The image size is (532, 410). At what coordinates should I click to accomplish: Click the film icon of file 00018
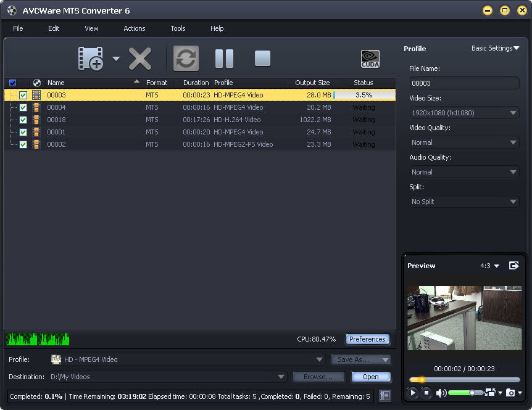coord(36,120)
